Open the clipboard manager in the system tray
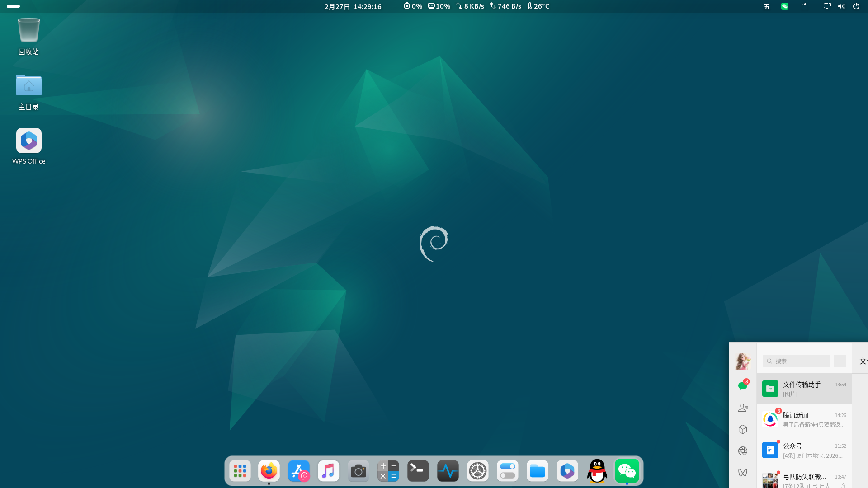Screen dimensions: 868x488 pyautogui.click(x=805, y=6)
